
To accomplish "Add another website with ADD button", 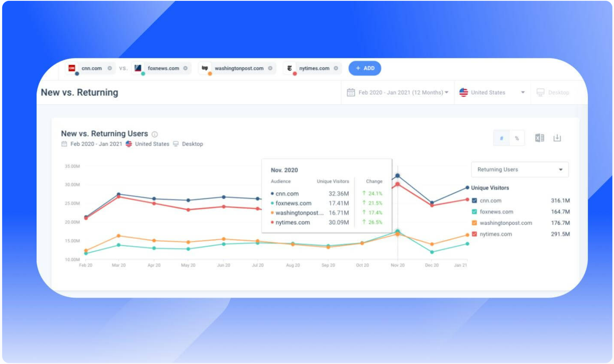I will point(365,68).
